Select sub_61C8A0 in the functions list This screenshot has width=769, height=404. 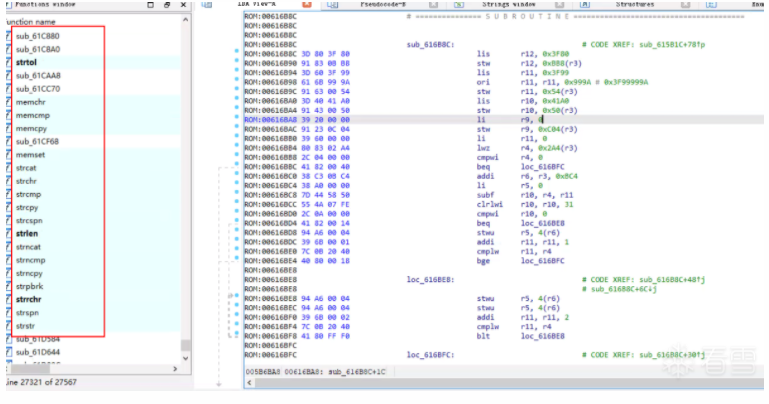pyautogui.click(x=38, y=49)
